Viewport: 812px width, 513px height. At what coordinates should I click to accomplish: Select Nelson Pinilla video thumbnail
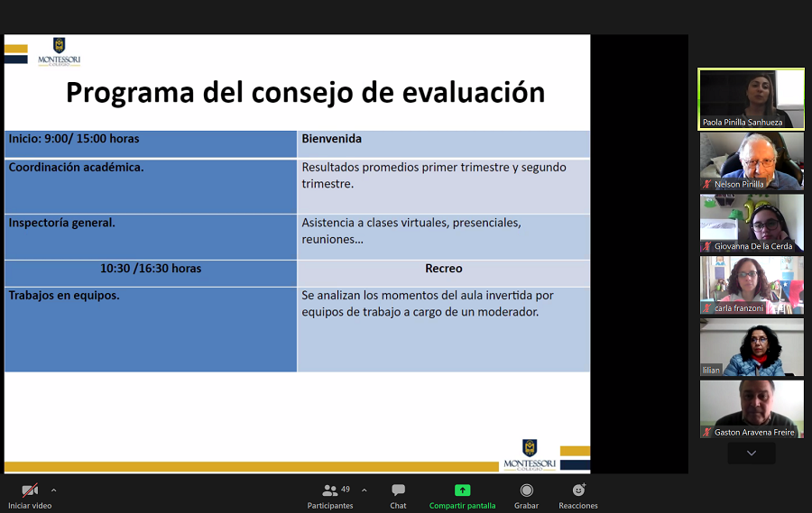coord(752,161)
